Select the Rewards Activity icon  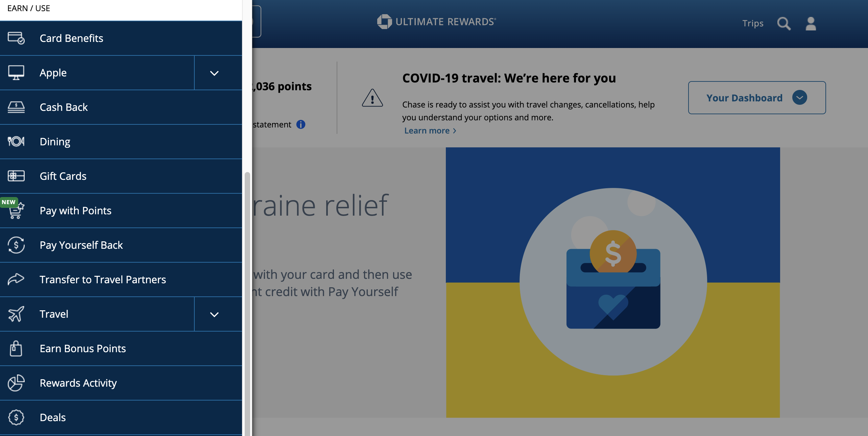[15, 382]
